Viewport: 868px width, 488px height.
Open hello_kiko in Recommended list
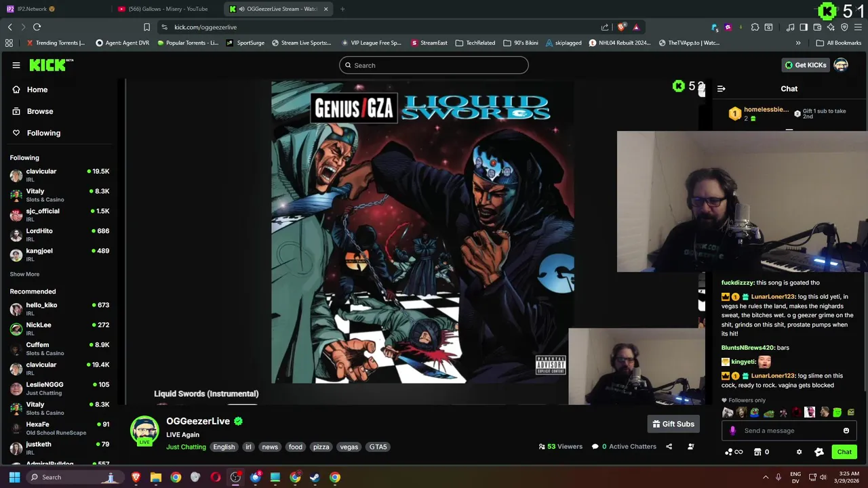coord(60,309)
